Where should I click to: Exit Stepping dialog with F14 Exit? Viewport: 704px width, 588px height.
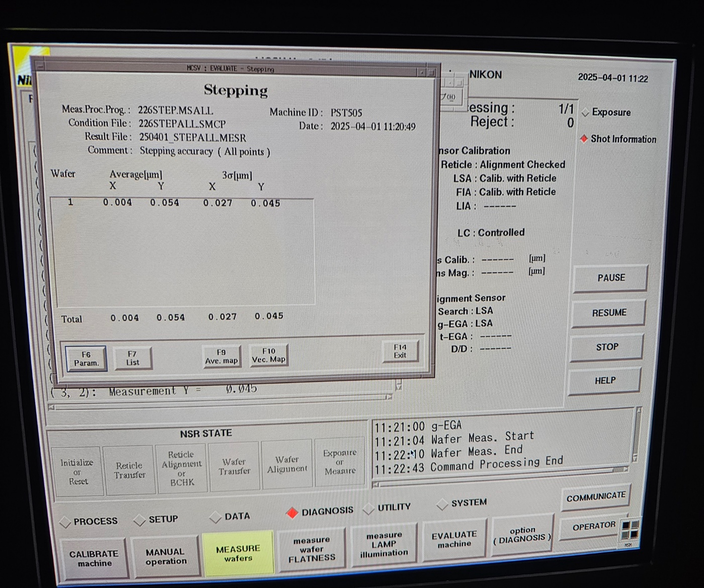pyautogui.click(x=400, y=351)
